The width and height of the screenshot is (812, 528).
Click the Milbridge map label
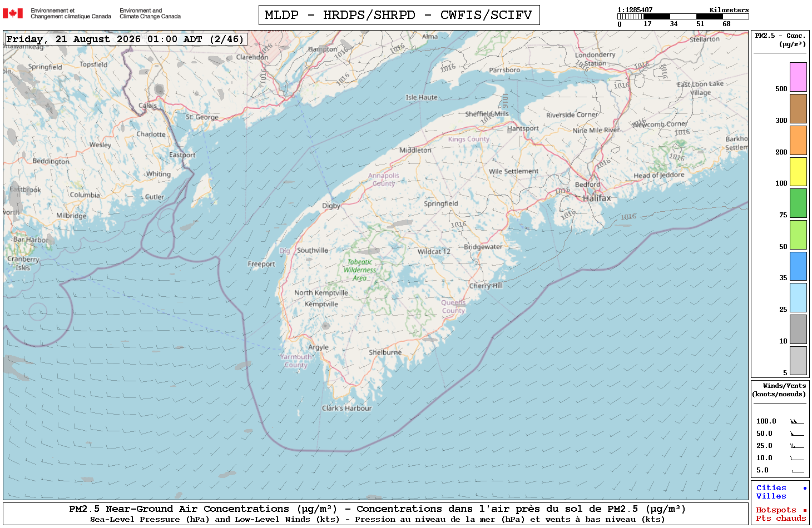(71, 216)
